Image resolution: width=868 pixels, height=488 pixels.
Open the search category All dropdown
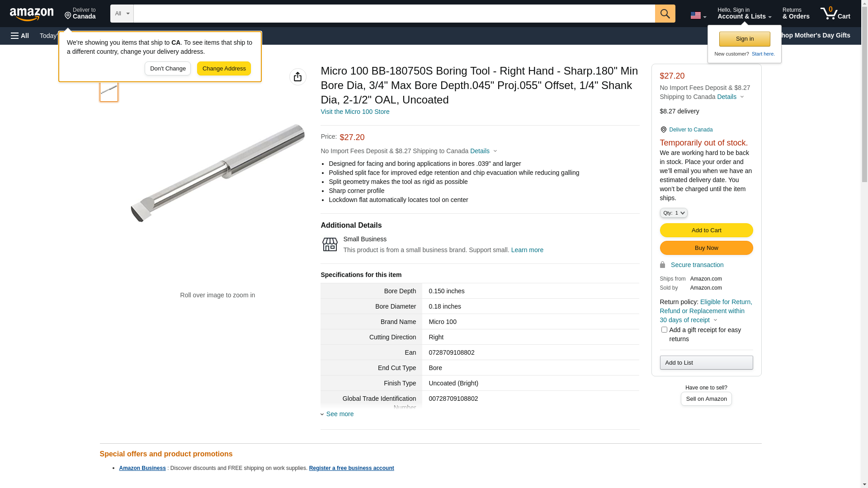click(122, 14)
